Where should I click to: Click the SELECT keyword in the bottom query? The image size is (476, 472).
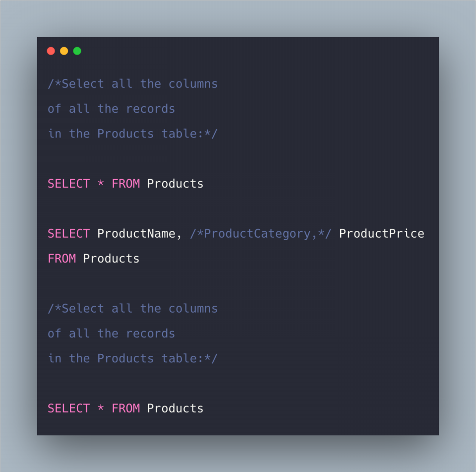click(x=68, y=408)
